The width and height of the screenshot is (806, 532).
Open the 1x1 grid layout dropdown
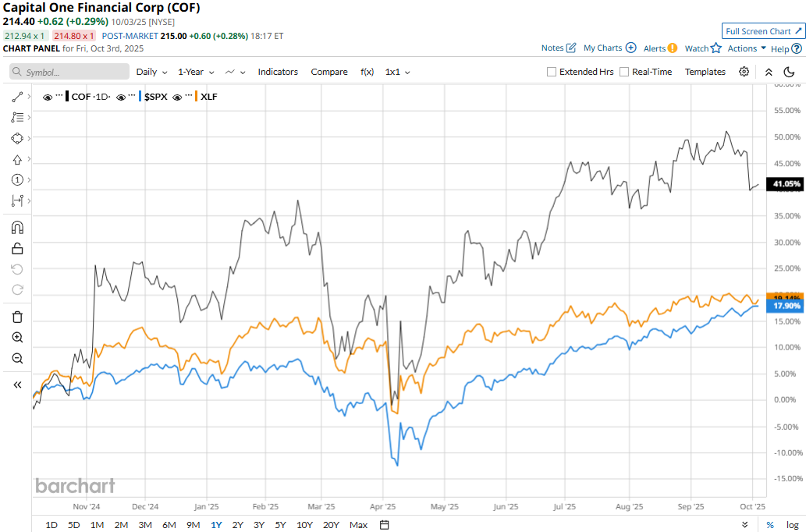397,72
